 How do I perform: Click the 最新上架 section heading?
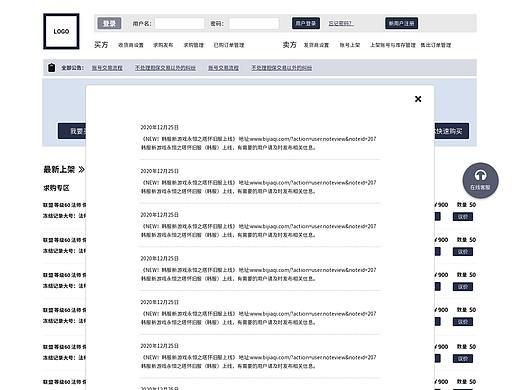point(59,170)
